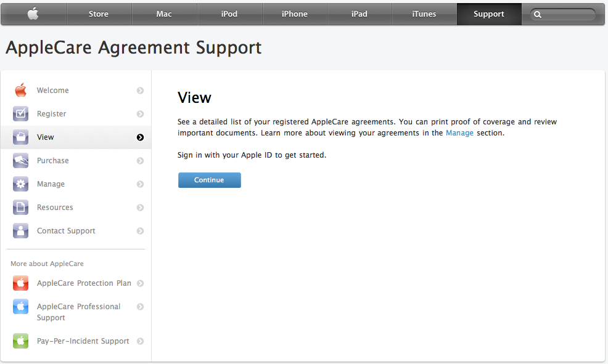The height and width of the screenshot is (364, 608).
Task: Click the red apple Welcome icon
Action: [x=21, y=91]
